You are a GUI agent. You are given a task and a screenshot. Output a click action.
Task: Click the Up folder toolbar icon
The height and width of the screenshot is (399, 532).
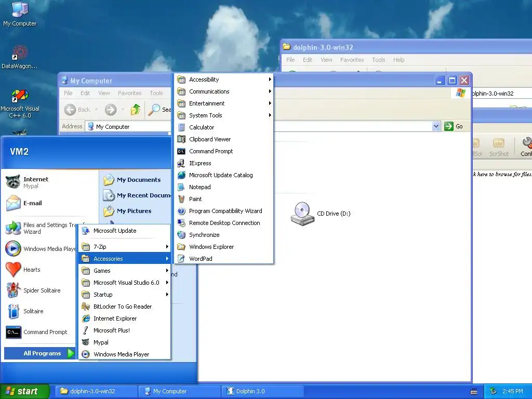tap(136, 110)
